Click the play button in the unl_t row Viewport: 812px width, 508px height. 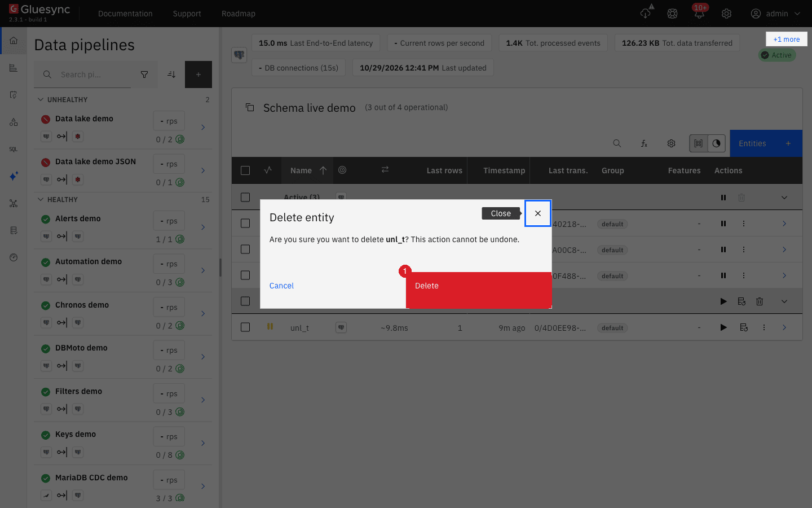pos(723,327)
